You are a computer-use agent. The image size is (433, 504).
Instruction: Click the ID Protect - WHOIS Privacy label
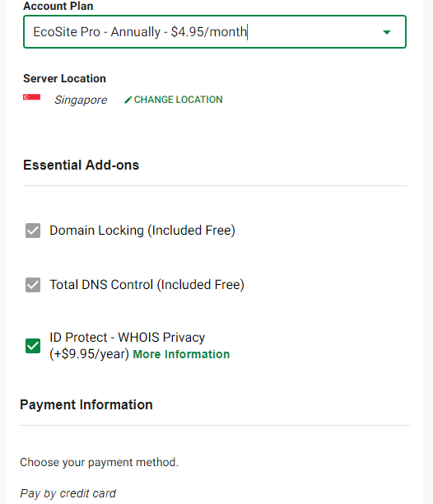[x=128, y=338]
